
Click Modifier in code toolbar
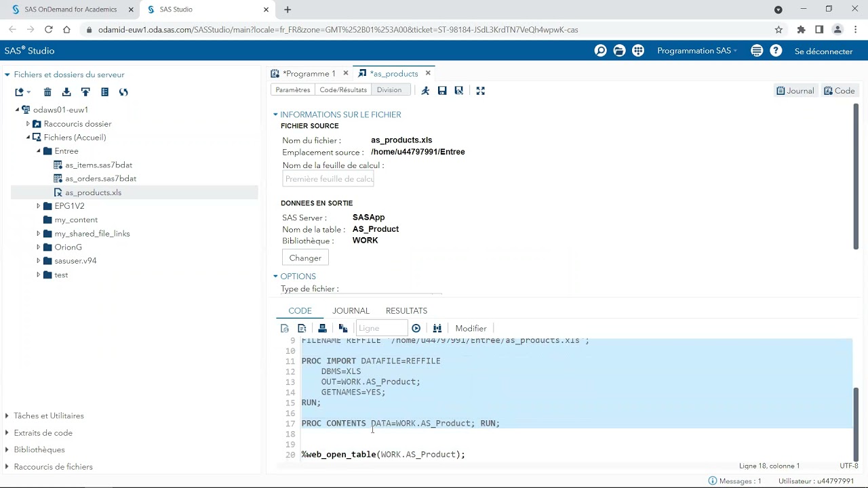[x=471, y=328]
